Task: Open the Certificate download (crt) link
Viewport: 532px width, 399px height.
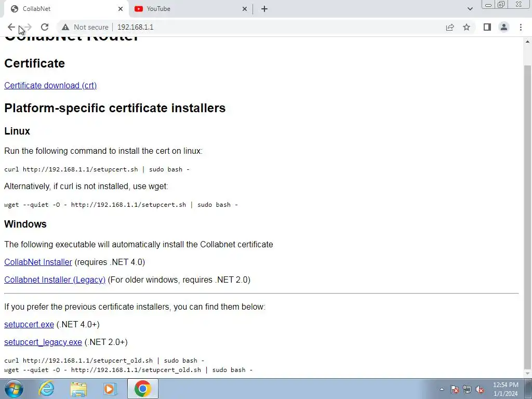Action: 50,86
